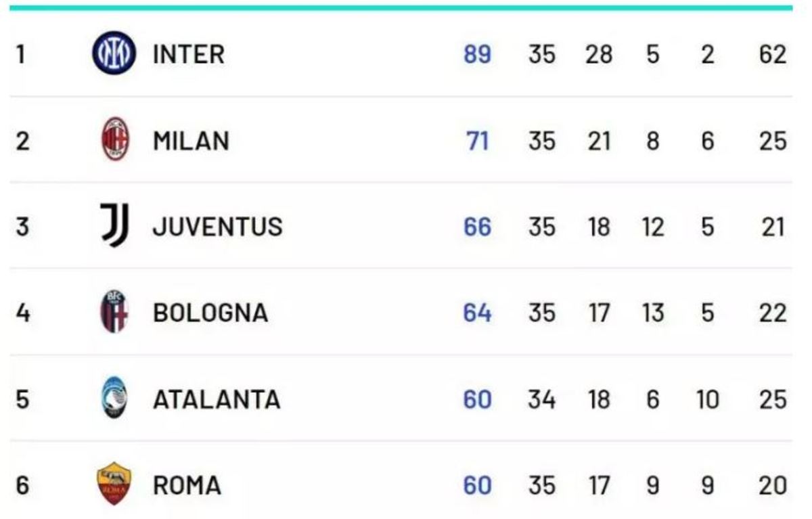Viewport: 812px width, 519px height.
Task: Click the Juventus logo
Action: [114, 225]
